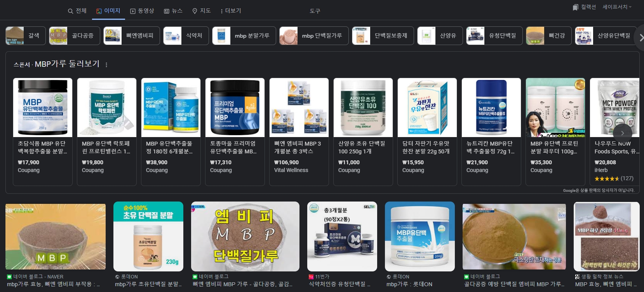Open the 도구 search tools
This screenshot has height=292, width=644.
point(315,11)
